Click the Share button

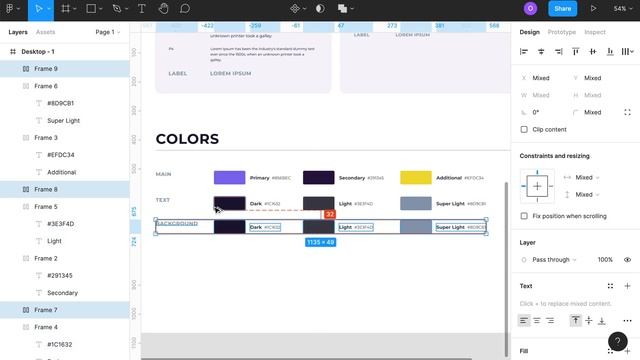pyautogui.click(x=562, y=9)
